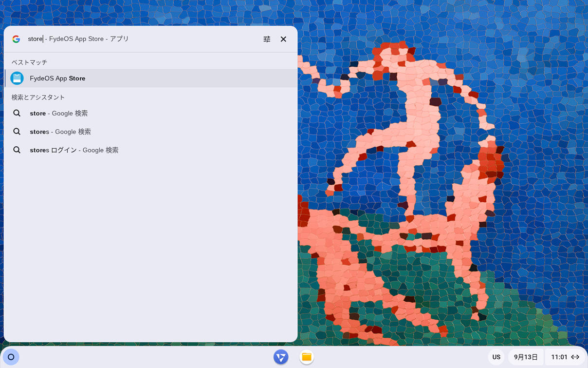The width and height of the screenshot is (588, 368).
Task: Click magnifier icon beside "stores ログイン"
Action: coord(17,150)
